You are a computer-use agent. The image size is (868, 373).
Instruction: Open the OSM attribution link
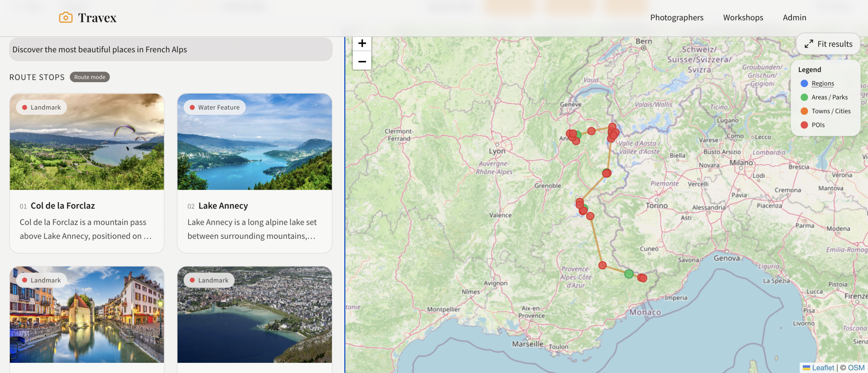point(856,368)
